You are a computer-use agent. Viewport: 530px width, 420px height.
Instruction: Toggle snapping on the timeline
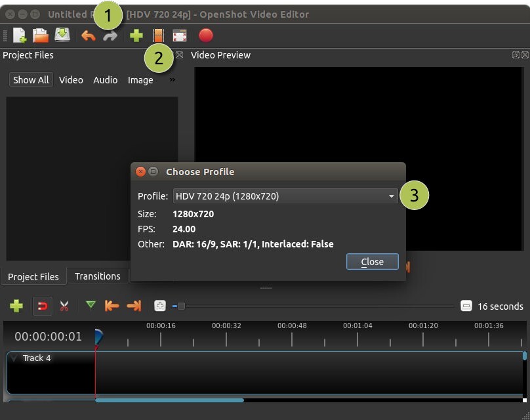pos(42,306)
